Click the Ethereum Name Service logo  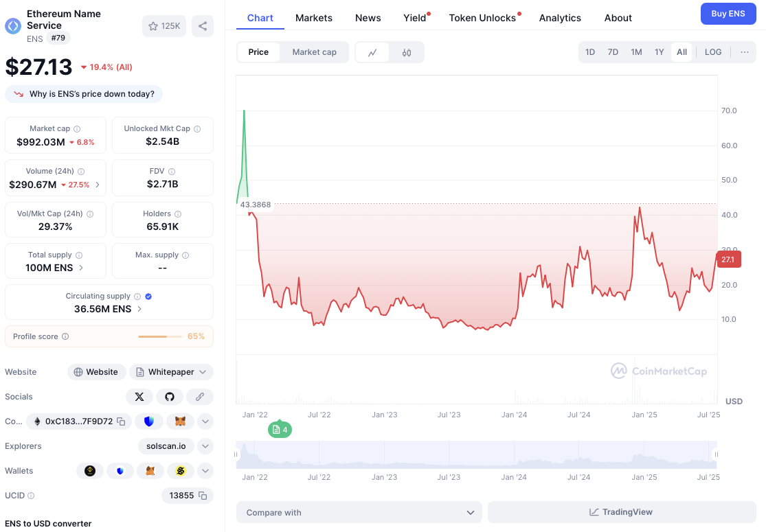(13, 26)
